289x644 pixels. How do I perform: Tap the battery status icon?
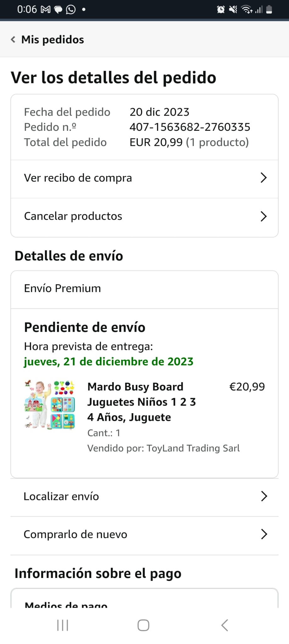(x=269, y=10)
